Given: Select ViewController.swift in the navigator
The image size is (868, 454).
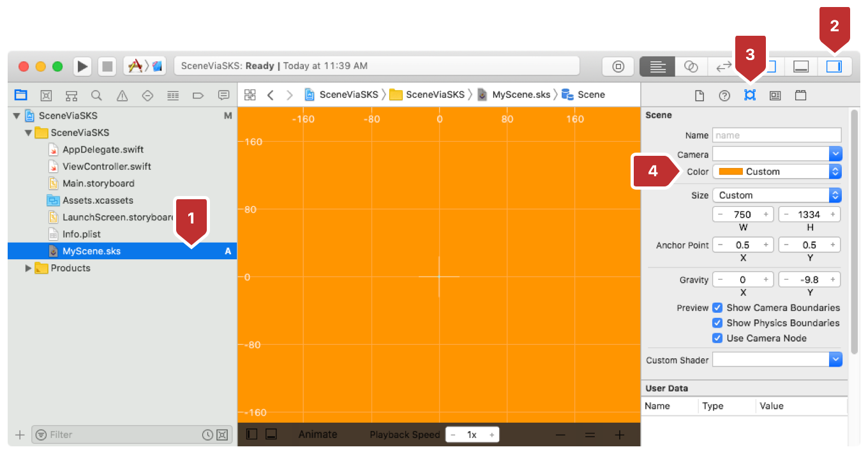Looking at the screenshot, I should pos(107,167).
